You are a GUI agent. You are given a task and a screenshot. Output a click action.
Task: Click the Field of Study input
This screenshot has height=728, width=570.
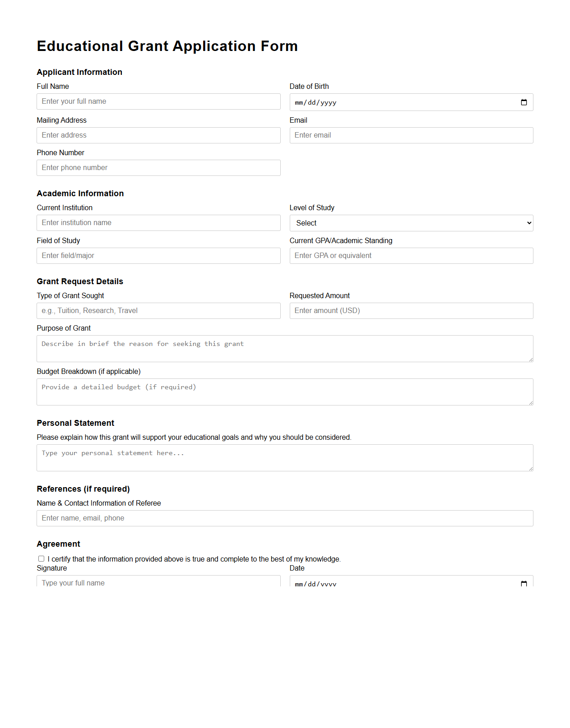[x=158, y=256]
